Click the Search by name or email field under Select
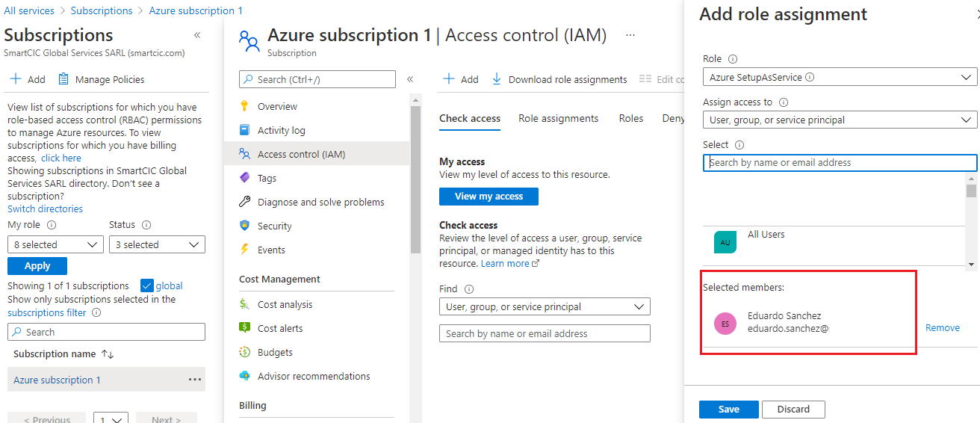 (840, 162)
